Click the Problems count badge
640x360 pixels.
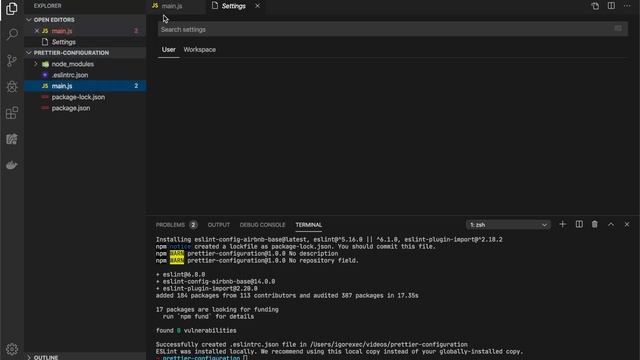(193, 225)
